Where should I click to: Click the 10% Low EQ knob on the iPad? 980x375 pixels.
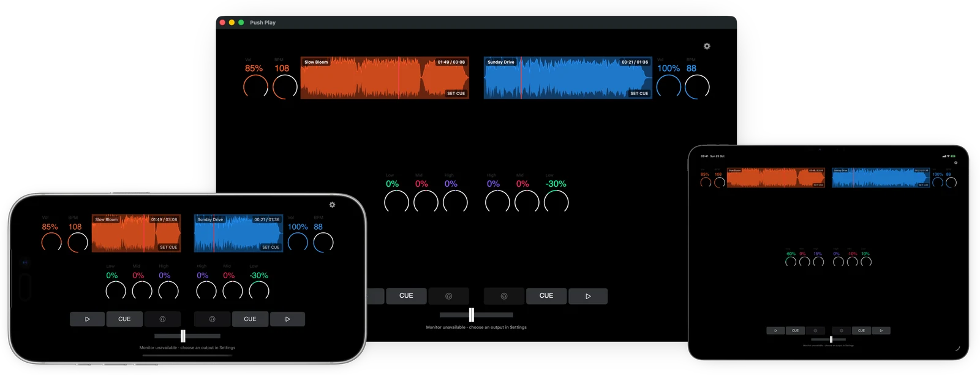[866, 262]
